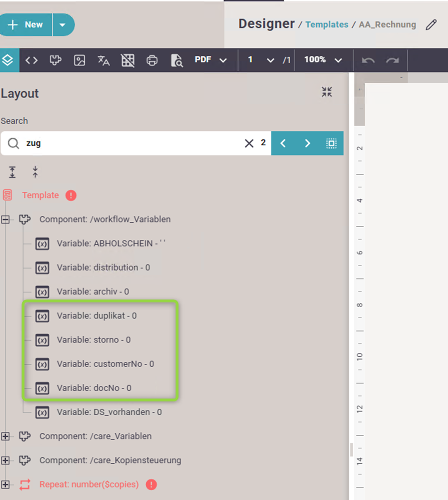The height and width of the screenshot is (500, 448).
Task: Open the 100% zoom level dropdown
Action: tap(324, 60)
